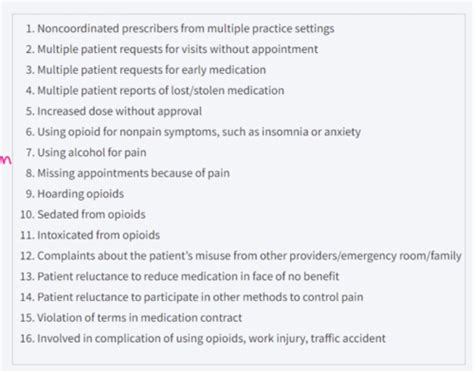This screenshot has width=474, height=373.
Task: Select item 6 opioid for nonpain symptoms
Action: (x=193, y=132)
